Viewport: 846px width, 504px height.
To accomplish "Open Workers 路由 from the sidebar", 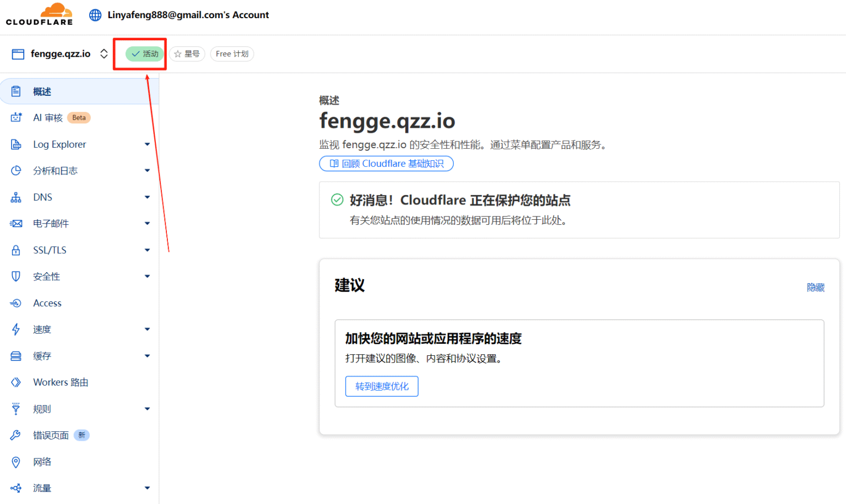I will coord(61,382).
